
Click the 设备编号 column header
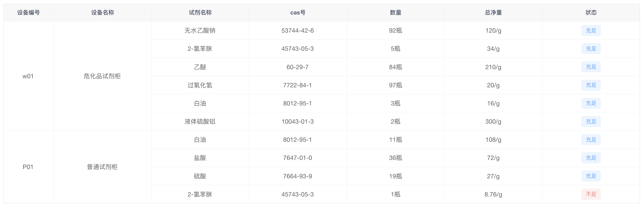click(28, 13)
